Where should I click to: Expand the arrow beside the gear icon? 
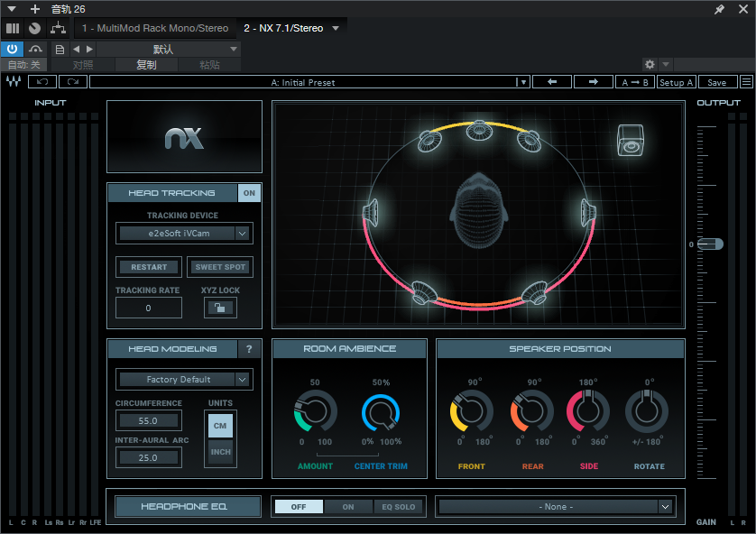pos(666,64)
